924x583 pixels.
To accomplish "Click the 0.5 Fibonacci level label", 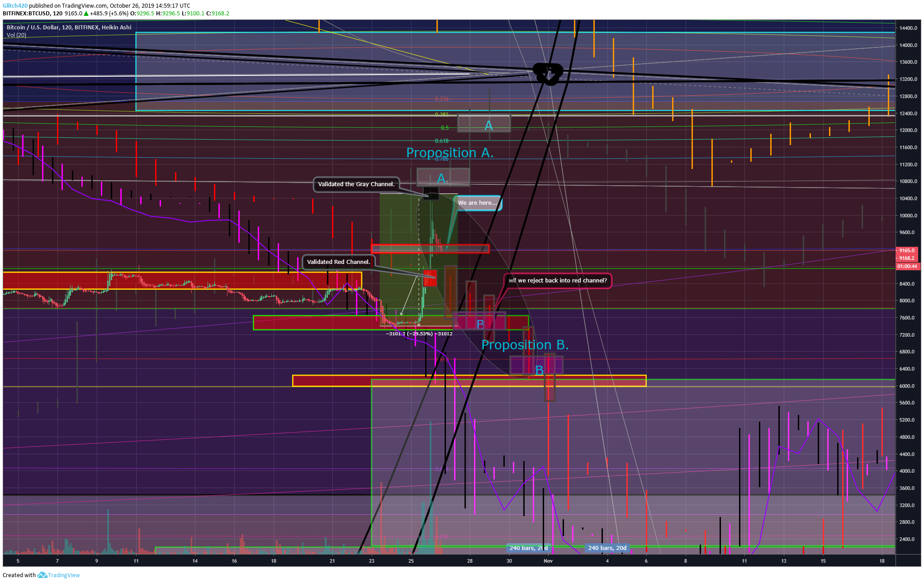I will (445, 128).
